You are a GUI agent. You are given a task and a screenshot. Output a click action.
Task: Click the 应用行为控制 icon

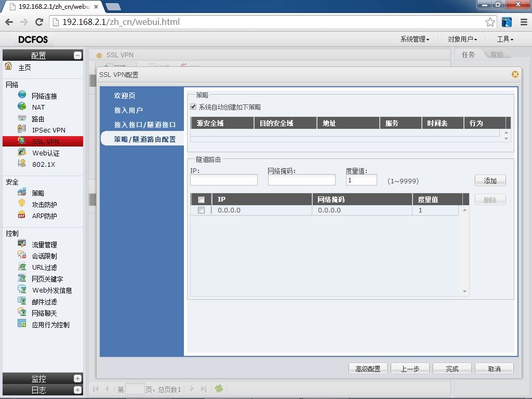pos(22,324)
